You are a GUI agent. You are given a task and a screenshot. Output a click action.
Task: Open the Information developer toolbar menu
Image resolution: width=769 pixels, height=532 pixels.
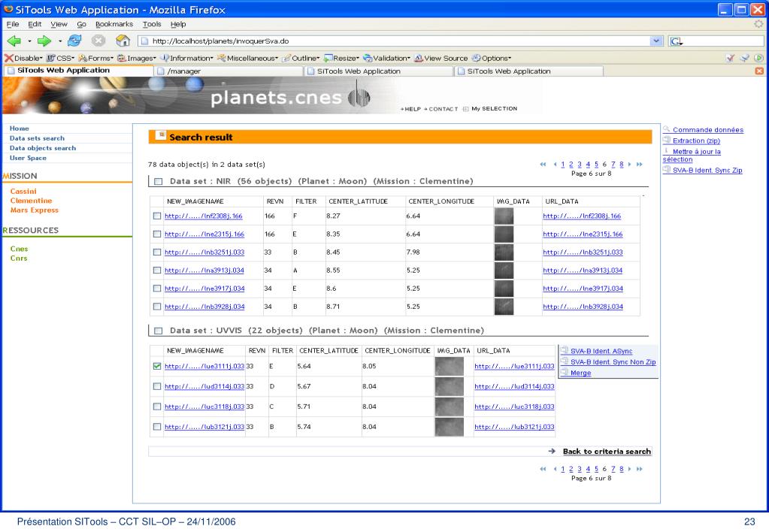tap(186, 58)
